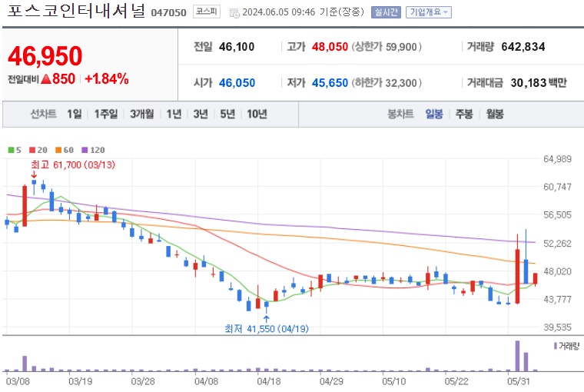
Task: Click the 상한가 59,900 text
Action: pyautogui.click(x=387, y=47)
